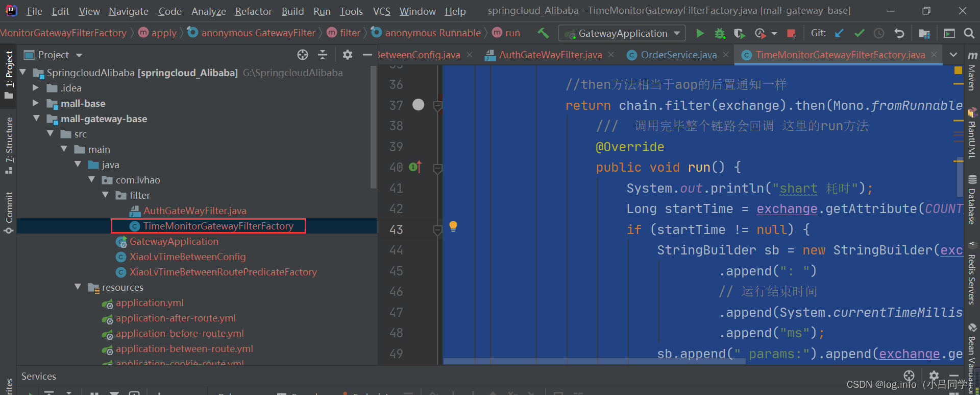This screenshot has height=395, width=980.
Task: Click the rollback undo arrow icon
Action: point(899,33)
